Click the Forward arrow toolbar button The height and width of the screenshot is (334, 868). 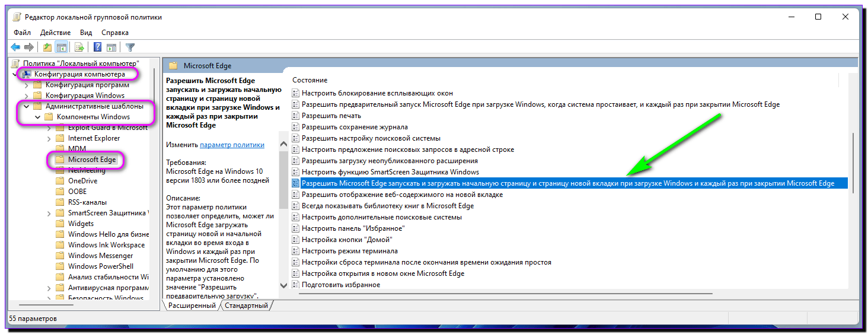(28, 47)
